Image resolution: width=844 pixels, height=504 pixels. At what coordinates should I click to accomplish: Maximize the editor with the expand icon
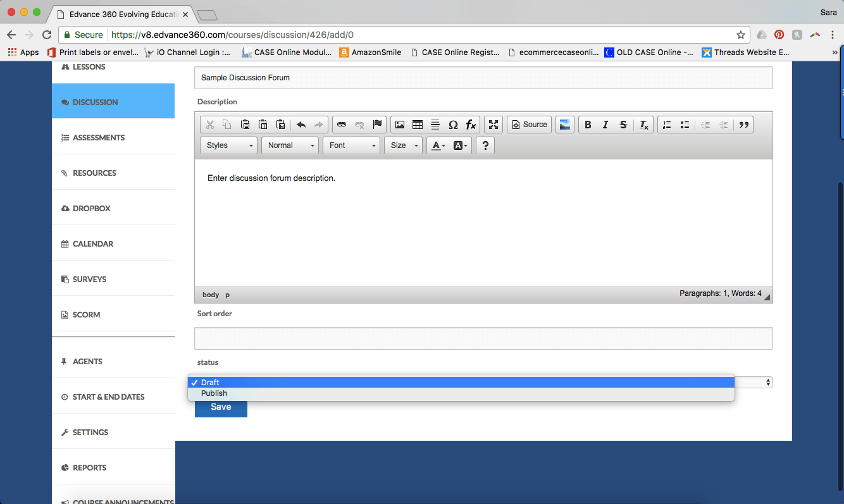point(494,125)
